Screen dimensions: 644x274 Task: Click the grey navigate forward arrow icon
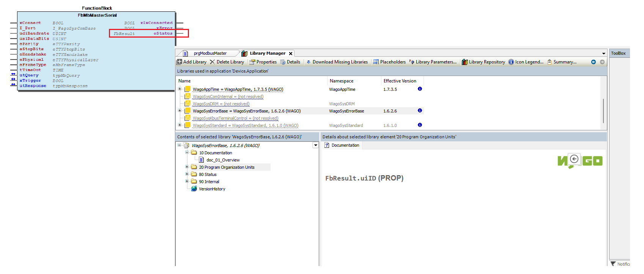click(x=602, y=62)
